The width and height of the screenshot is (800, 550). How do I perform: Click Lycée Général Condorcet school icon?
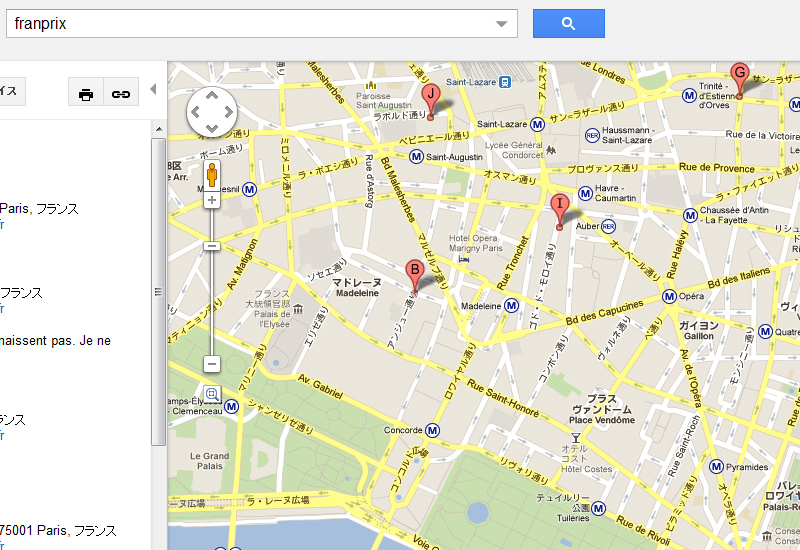[x=551, y=150]
